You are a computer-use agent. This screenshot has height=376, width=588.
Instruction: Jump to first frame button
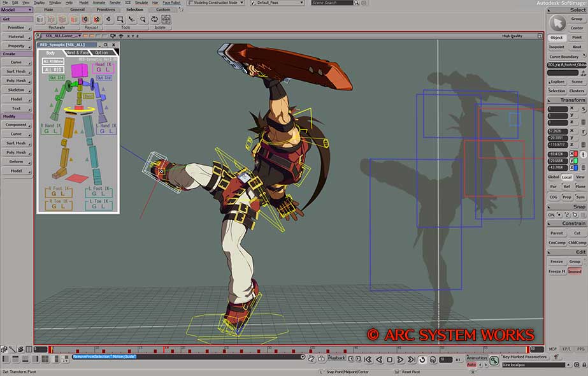coord(368,359)
